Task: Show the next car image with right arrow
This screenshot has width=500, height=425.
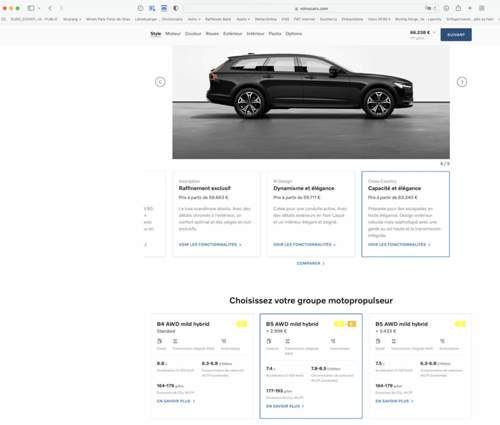Action: click(462, 82)
